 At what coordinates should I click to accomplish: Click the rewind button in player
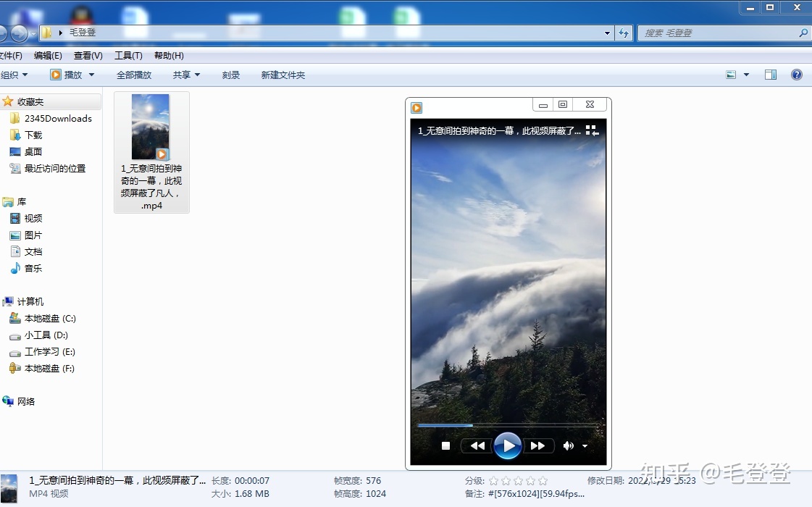coord(477,446)
